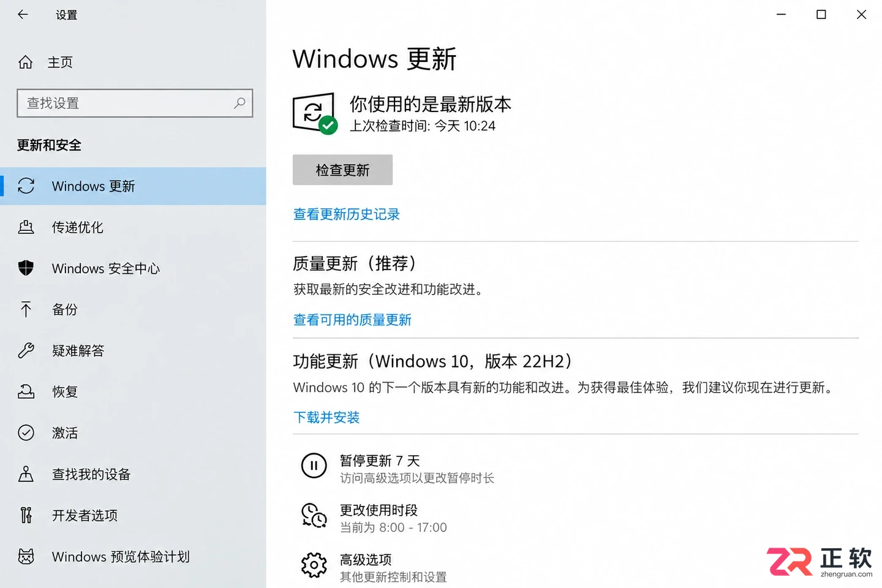This screenshot has width=882, height=588.
Task: Close the Settings window
Action: (x=861, y=15)
